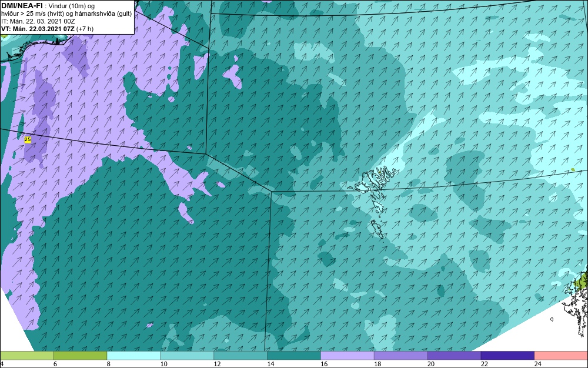Click the 12–14 m/s teal legend swatch
The image size is (588, 368).
point(240,356)
